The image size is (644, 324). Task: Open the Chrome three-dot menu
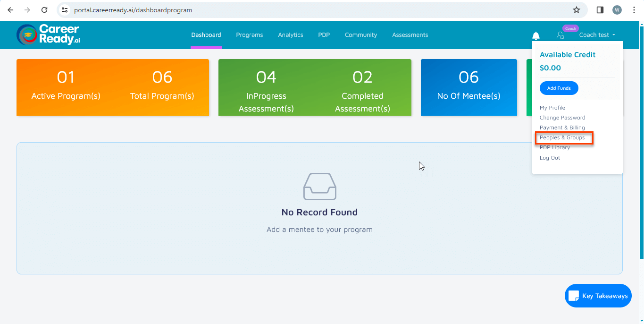click(634, 10)
